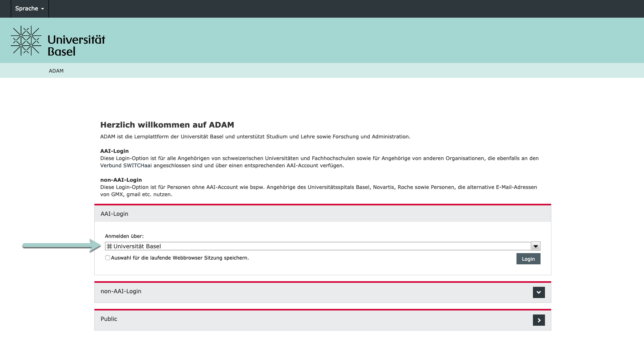This screenshot has height=353, width=644.
Task: Click the chevron-down icon on non-AAI-Login
Action: [x=539, y=292]
